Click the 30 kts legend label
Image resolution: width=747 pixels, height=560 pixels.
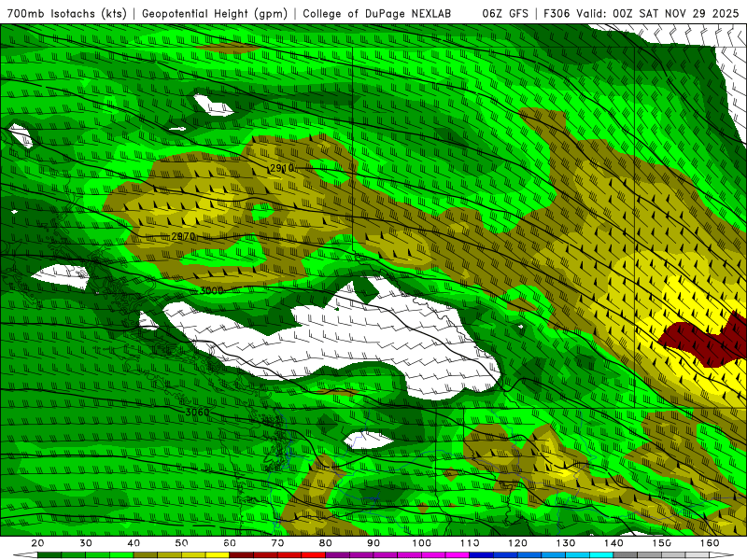tap(86, 543)
